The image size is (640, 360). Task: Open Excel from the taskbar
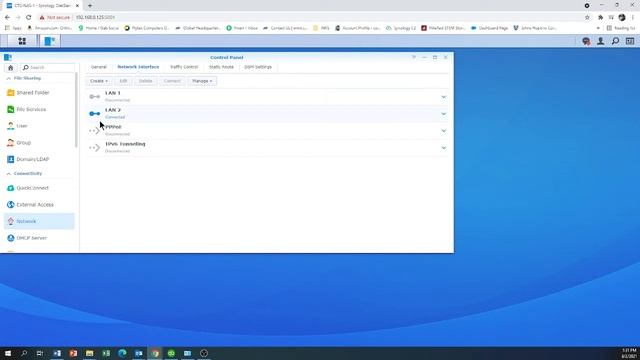106,353
